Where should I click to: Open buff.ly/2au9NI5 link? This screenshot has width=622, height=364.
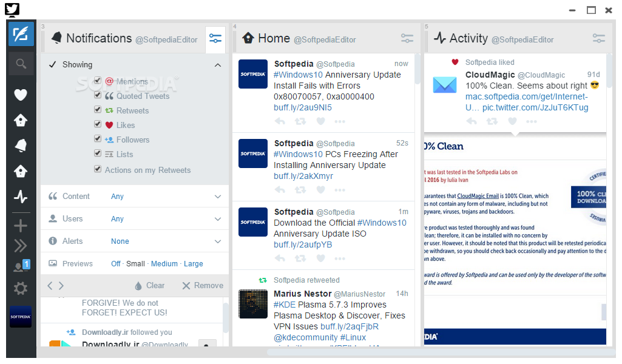[x=303, y=108]
